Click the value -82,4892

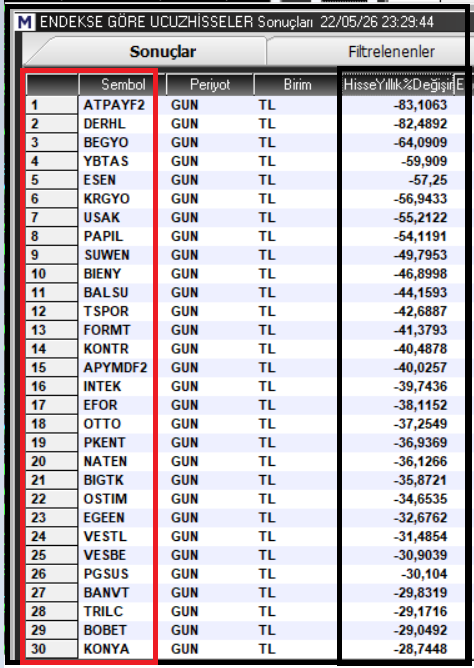pyautogui.click(x=420, y=124)
